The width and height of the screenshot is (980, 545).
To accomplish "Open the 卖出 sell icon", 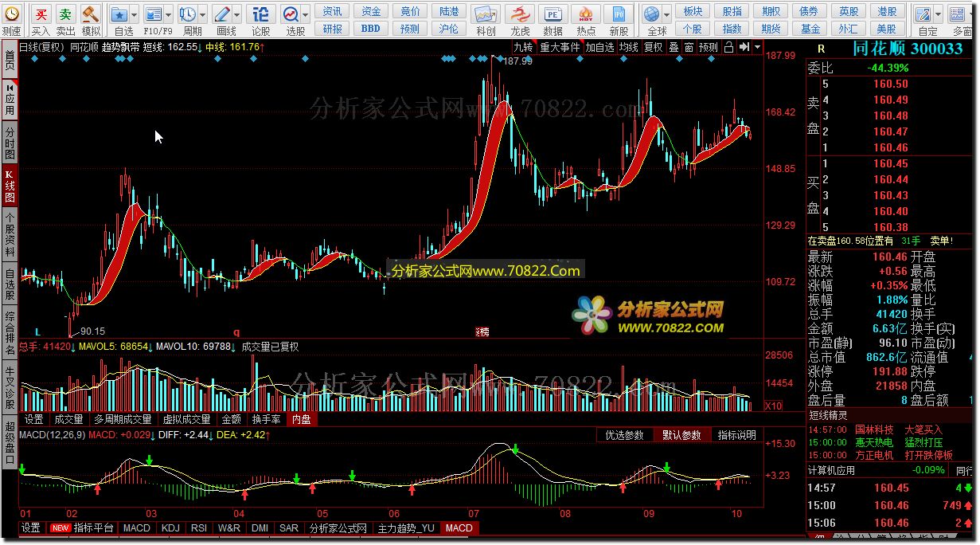I will 66,14.
